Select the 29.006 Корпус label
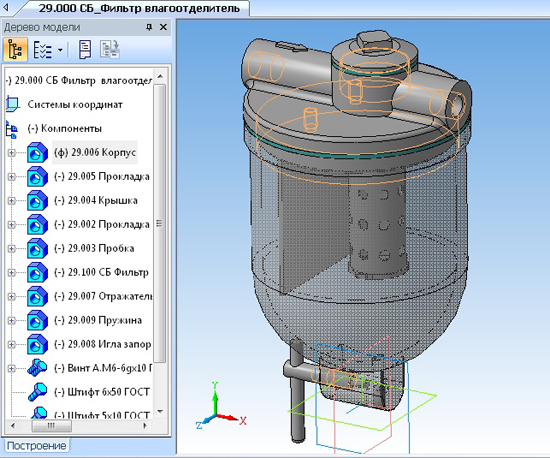The height and width of the screenshot is (458, 550). coord(95,153)
